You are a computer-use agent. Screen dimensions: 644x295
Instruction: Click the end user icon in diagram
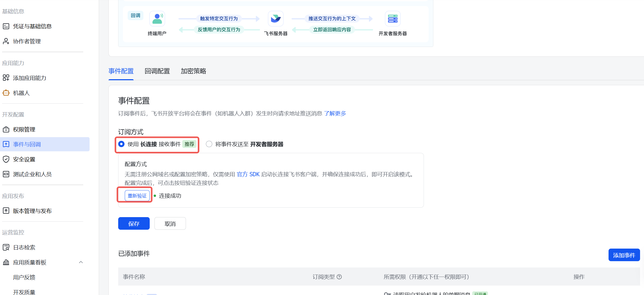coord(157,19)
